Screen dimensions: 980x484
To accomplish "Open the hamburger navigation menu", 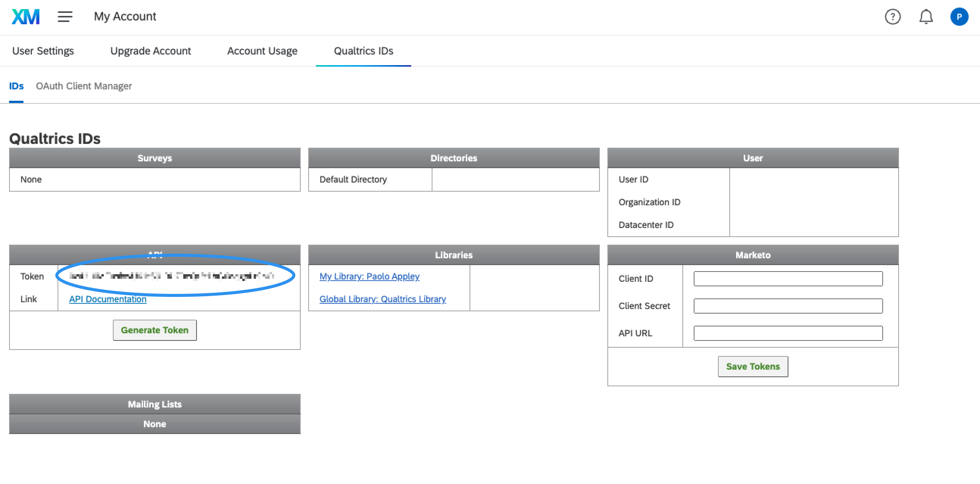I will point(64,17).
